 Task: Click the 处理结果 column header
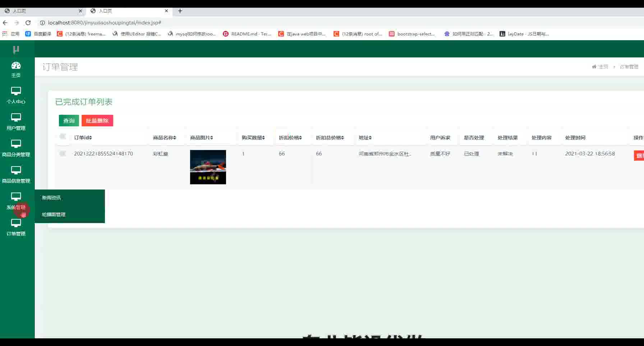pos(508,137)
